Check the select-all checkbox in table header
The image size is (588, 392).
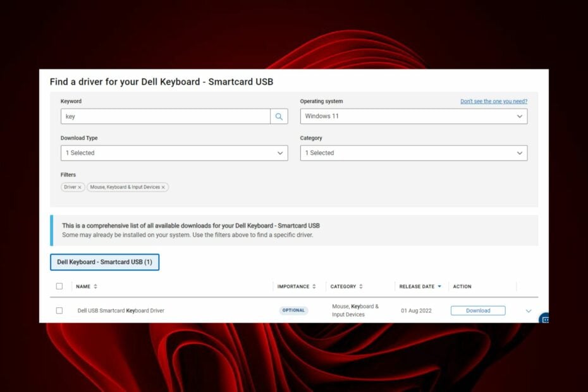pyautogui.click(x=59, y=286)
